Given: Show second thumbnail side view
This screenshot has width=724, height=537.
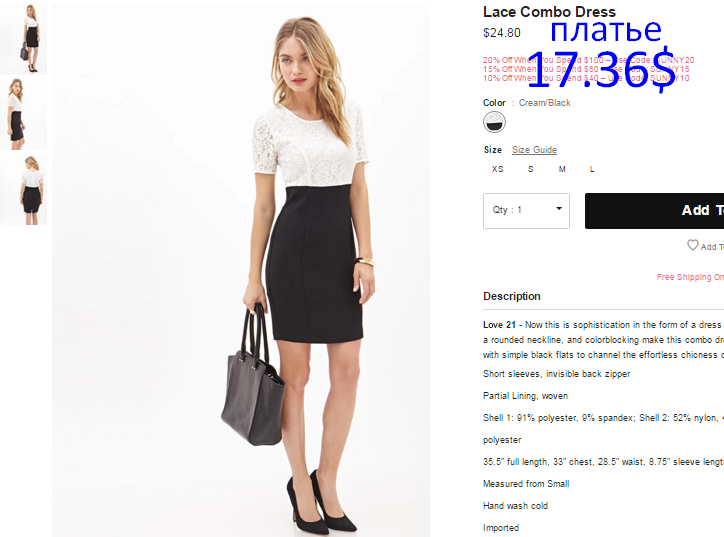Looking at the screenshot, I should tap(24, 113).
